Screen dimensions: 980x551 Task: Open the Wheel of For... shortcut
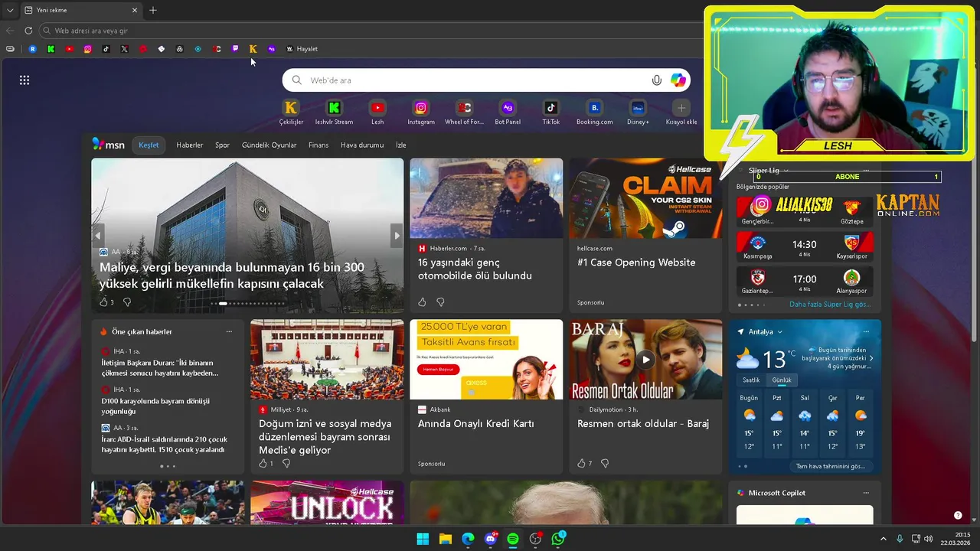click(464, 112)
